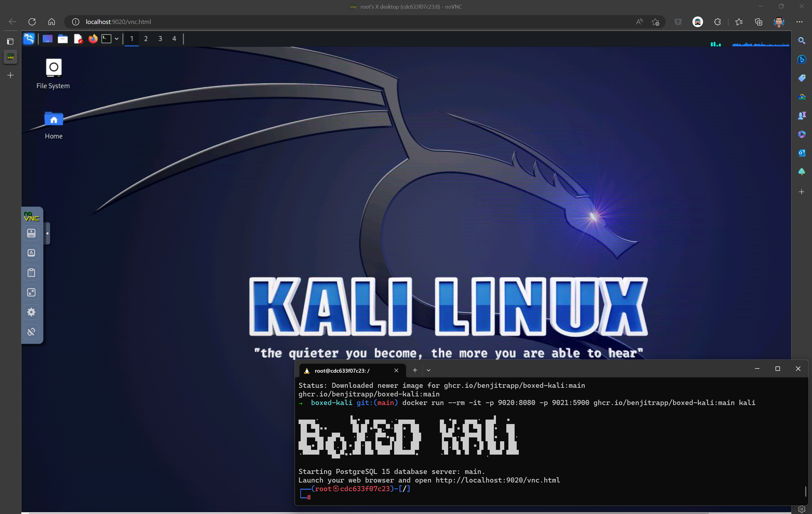Open the File System desktop icon
812x514 pixels.
(x=54, y=67)
